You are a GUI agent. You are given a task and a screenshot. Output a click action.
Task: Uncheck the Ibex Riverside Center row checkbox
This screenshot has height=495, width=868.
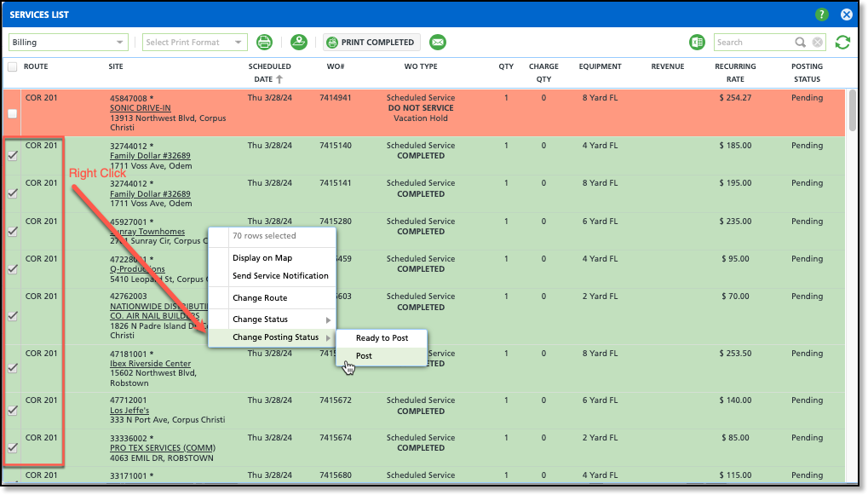pyautogui.click(x=13, y=368)
